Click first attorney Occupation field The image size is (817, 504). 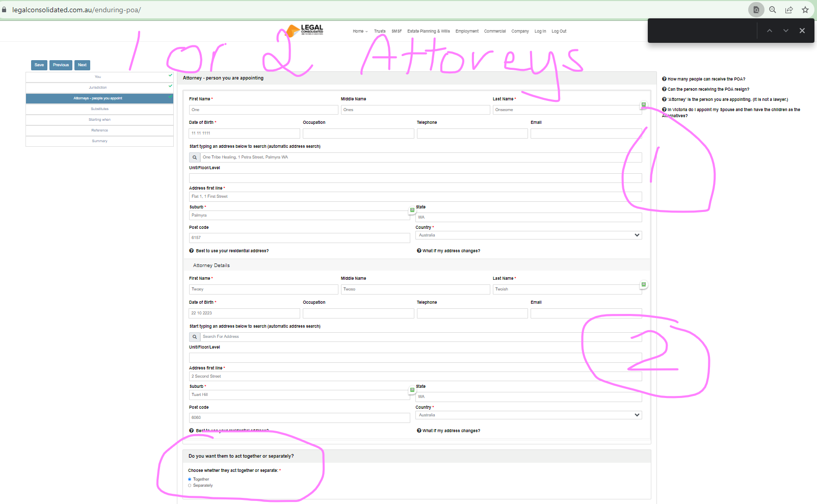[x=358, y=134]
